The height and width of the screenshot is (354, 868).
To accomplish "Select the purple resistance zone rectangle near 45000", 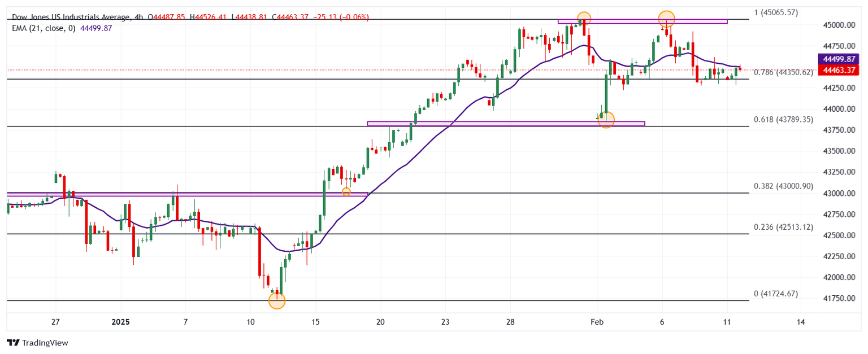I will click(x=642, y=21).
